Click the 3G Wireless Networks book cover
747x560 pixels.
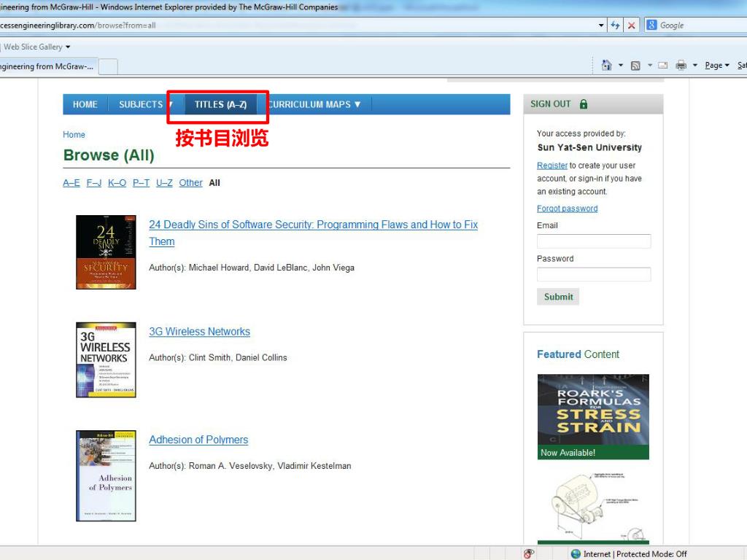(106, 360)
